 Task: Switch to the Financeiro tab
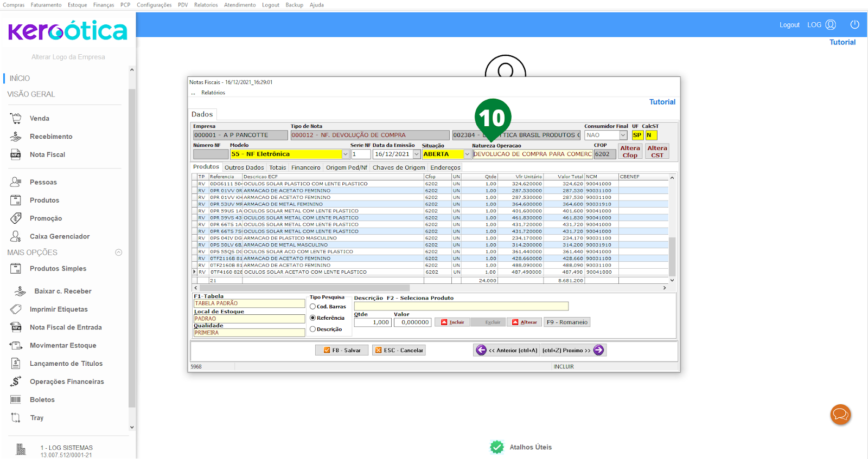pyautogui.click(x=306, y=167)
